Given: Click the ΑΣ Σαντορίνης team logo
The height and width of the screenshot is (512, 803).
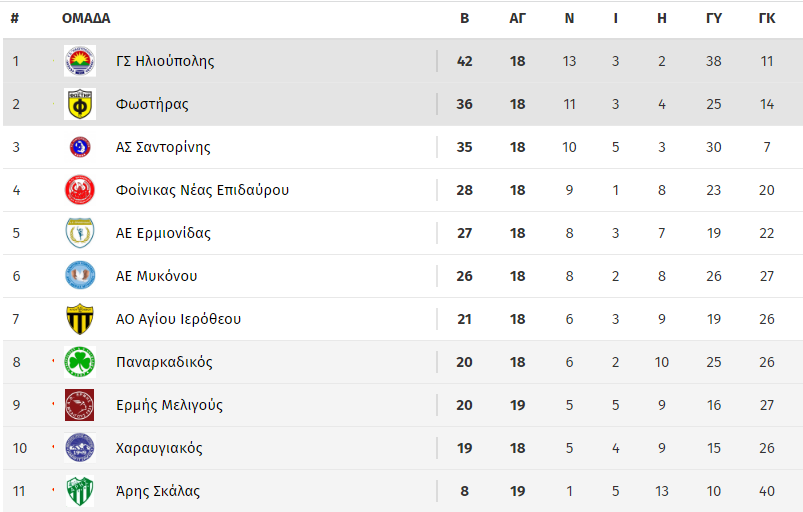Looking at the screenshot, I should 80,147.
